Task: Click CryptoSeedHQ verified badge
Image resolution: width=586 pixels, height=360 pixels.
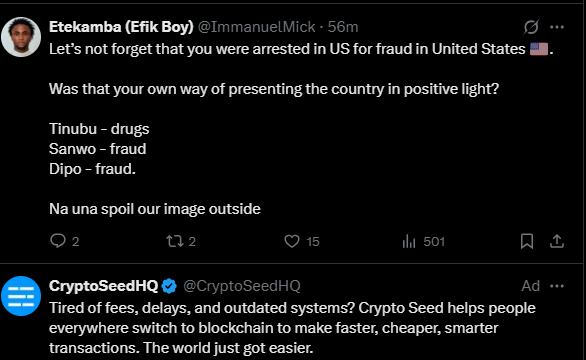Action: pos(169,286)
